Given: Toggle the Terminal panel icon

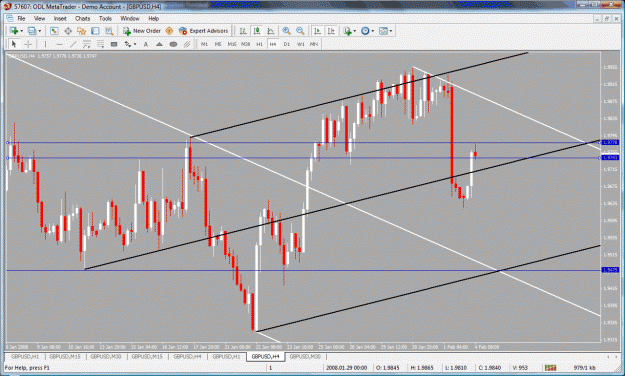Looking at the screenshot, I should 95,31.
